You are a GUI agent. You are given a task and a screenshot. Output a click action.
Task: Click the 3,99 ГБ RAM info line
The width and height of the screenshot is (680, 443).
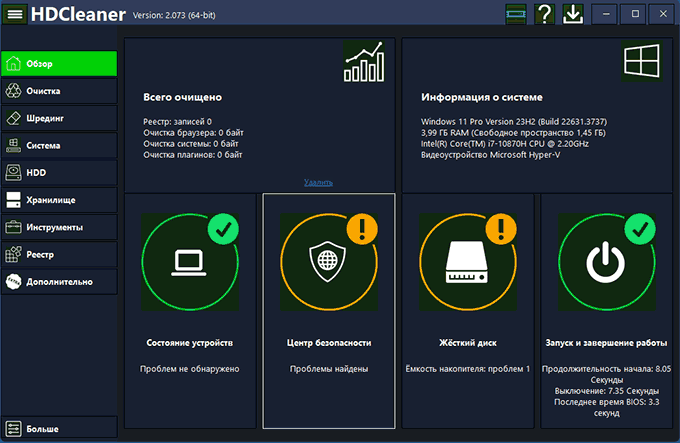513,133
